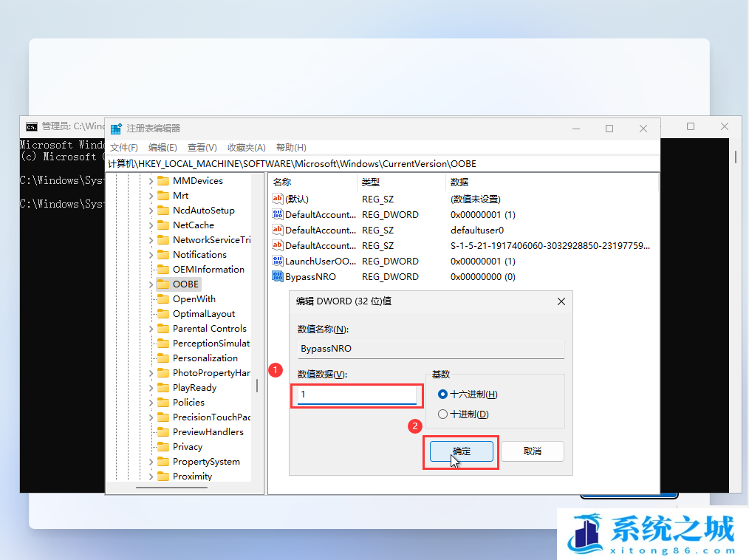Image resolution: width=749 pixels, height=560 pixels.
Task: Select the 十进制(D) decimal radio button
Action: pyautogui.click(x=442, y=414)
